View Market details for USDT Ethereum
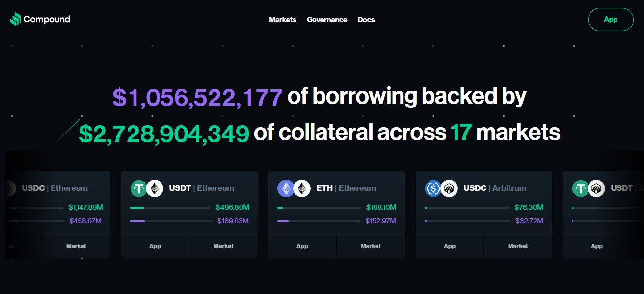This screenshot has height=294, width=644. coord(223,246)
